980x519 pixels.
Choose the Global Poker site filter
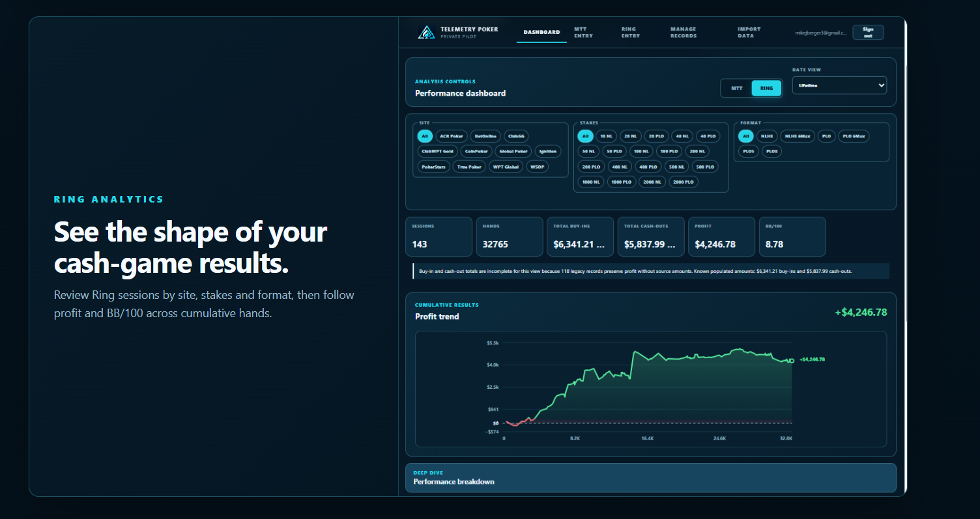point(513,151)
